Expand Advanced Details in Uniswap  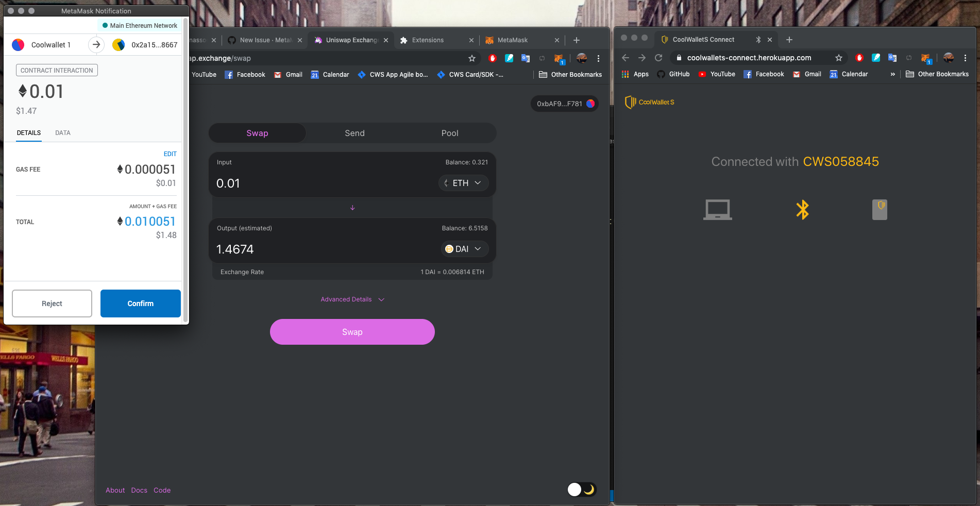pos(352,299)
